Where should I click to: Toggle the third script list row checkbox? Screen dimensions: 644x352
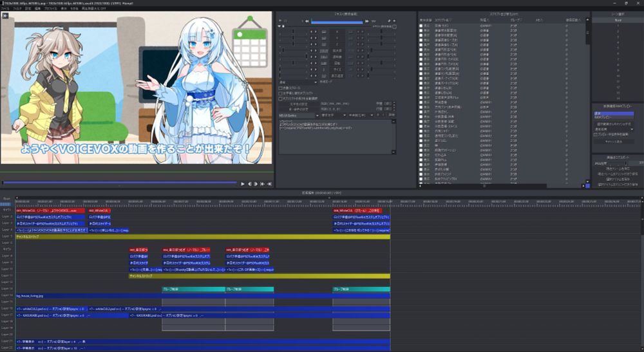[x=421, y=35]
